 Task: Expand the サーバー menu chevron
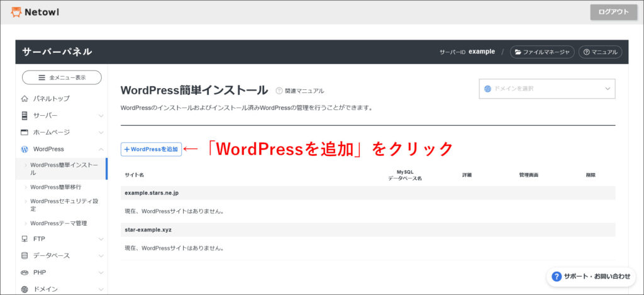[x=101, y=116]
